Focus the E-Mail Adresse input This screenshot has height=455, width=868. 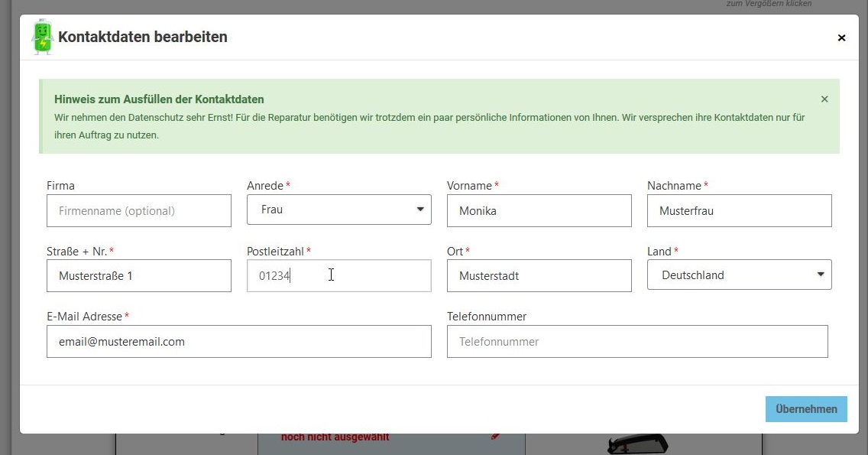point(238,342)
